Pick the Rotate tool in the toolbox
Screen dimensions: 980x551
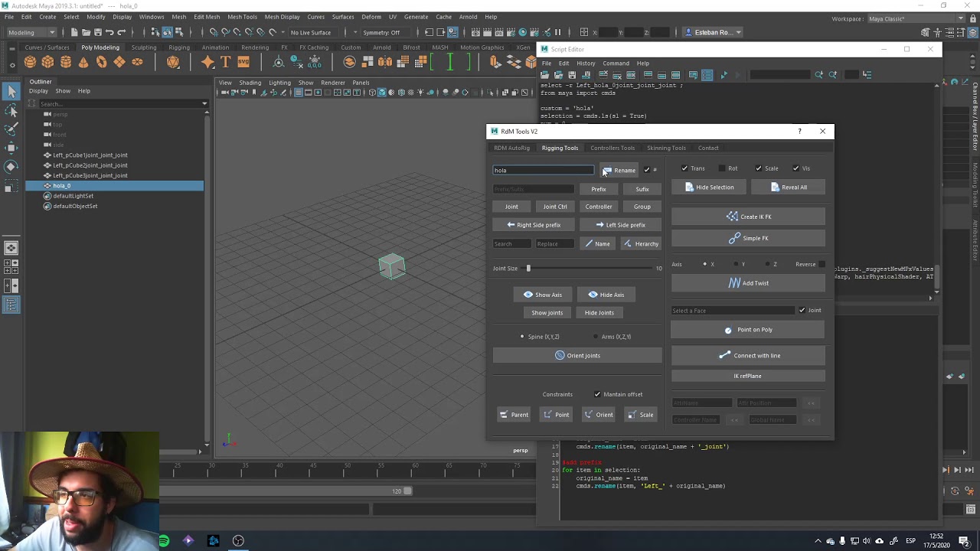click(x=11, y=166)
